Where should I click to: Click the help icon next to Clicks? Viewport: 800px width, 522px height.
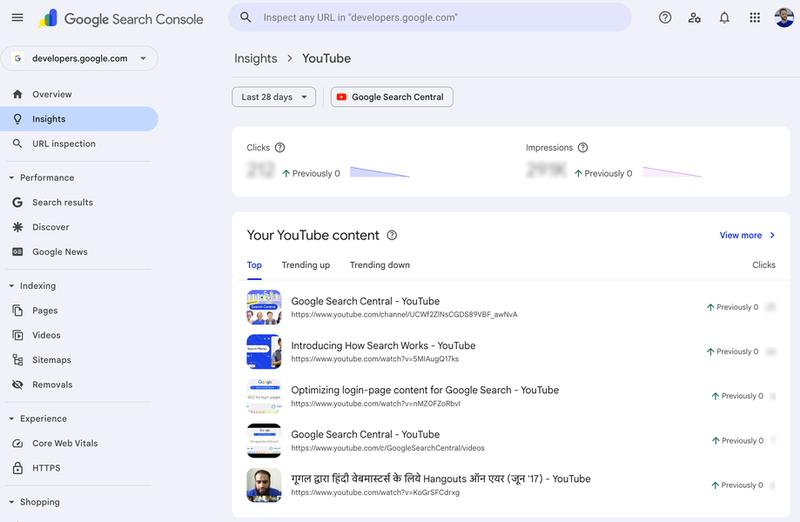pos(280,147)
